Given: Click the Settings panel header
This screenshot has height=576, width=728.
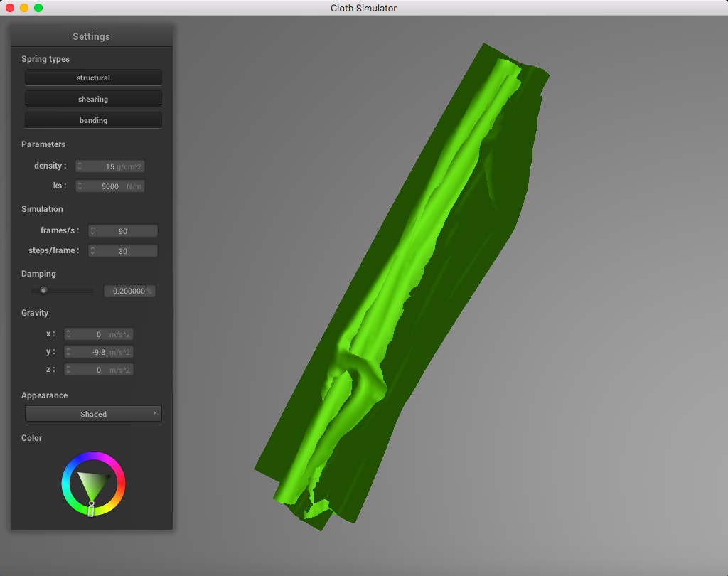Looking at the screenshot, I should [92, 36].
